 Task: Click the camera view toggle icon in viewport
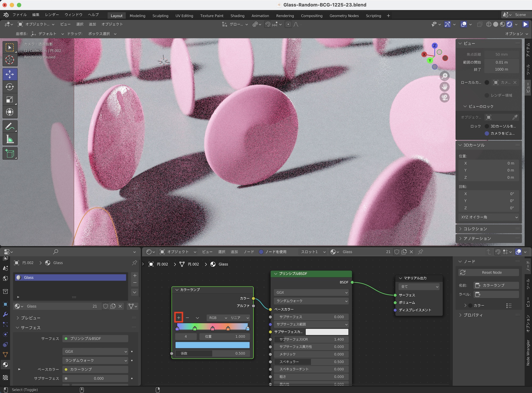(444, 98)
